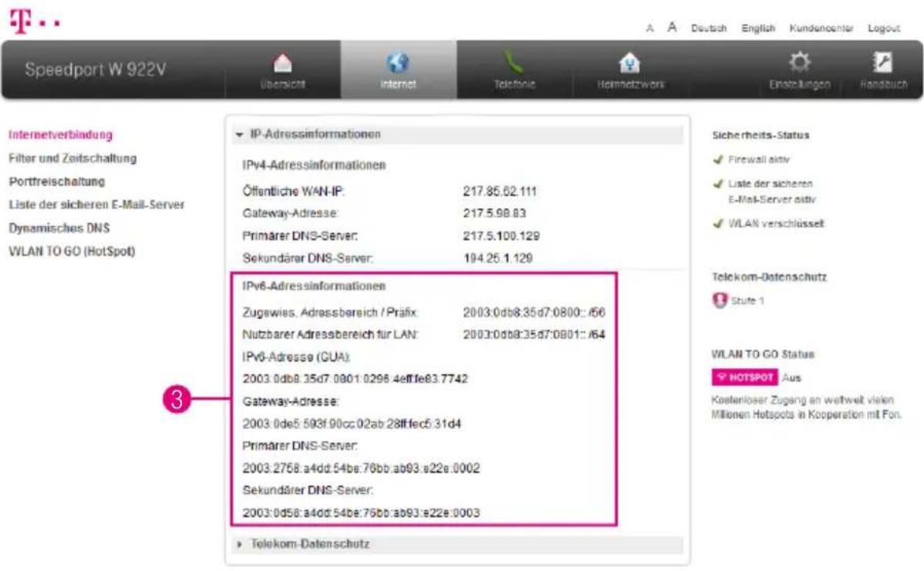Click the Firewall aktiv checkmark icon
The height and width of the screenshot is (571, 924).
(718, 160)
